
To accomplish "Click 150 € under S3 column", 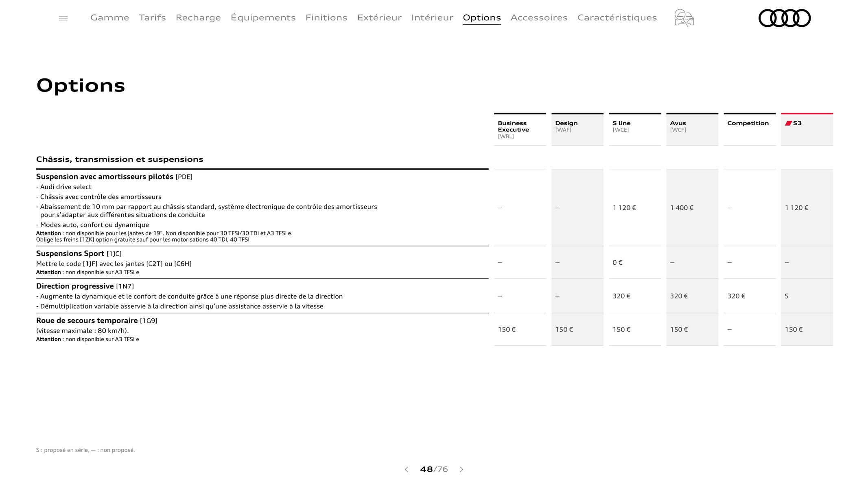I will (x=794, y=330).
